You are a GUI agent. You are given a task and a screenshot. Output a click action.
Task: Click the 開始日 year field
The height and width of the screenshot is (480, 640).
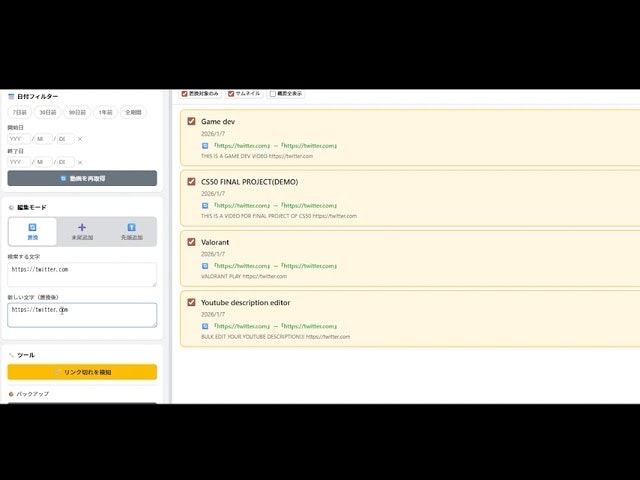point(19,139)
